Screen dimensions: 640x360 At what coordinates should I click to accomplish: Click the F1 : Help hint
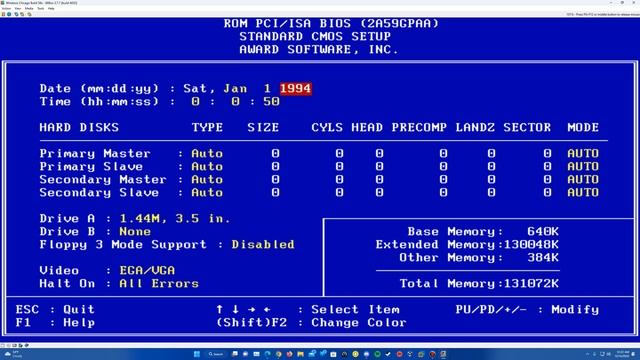coord(55,322)
